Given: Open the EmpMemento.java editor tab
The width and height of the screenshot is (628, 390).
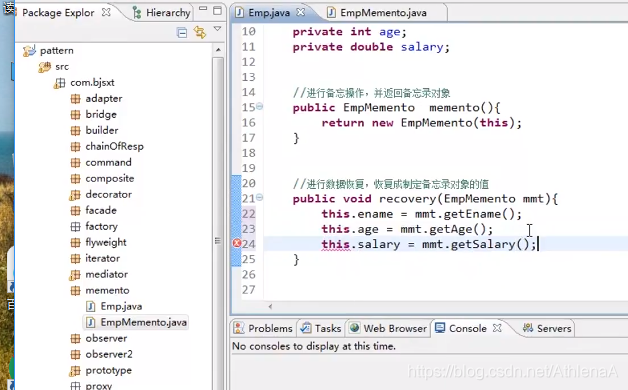Looking at the screenshot, I should [x=383, y=13].
